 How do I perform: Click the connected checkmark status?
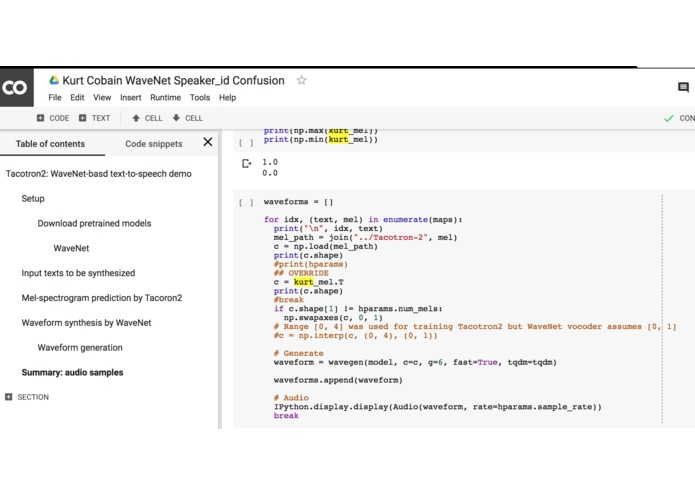click(x=669, y=118)
